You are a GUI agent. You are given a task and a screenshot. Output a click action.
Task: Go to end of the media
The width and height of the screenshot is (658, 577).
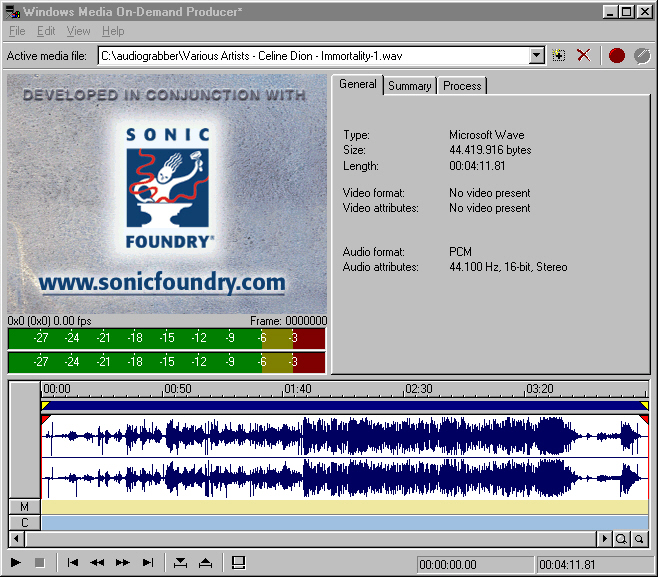pos(148,562)
